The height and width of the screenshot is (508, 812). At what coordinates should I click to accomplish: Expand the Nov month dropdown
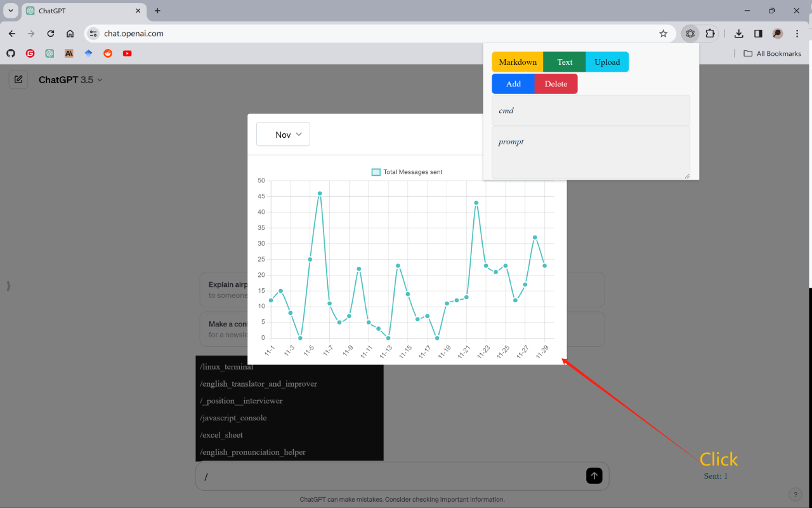click(x=283, y=134)
